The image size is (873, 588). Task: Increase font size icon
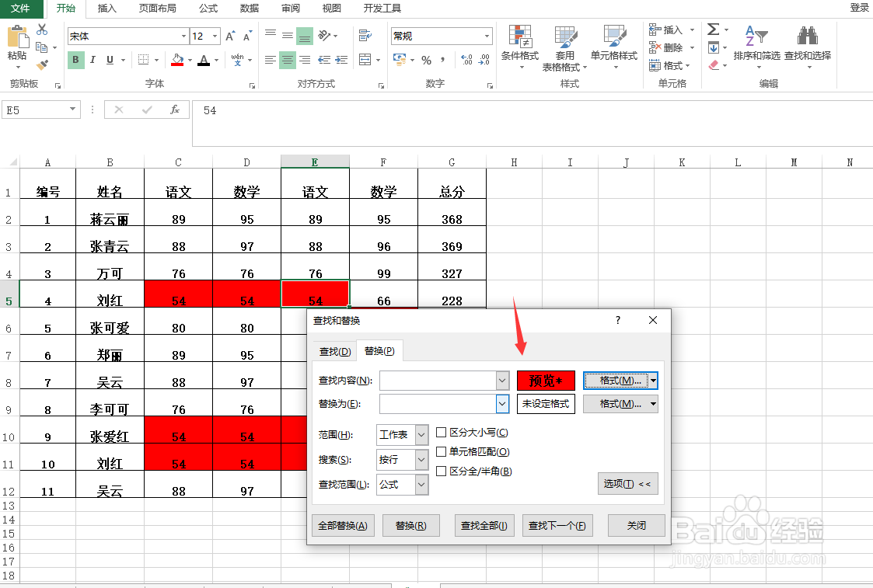pyautogui.click(x=230, y=37)
